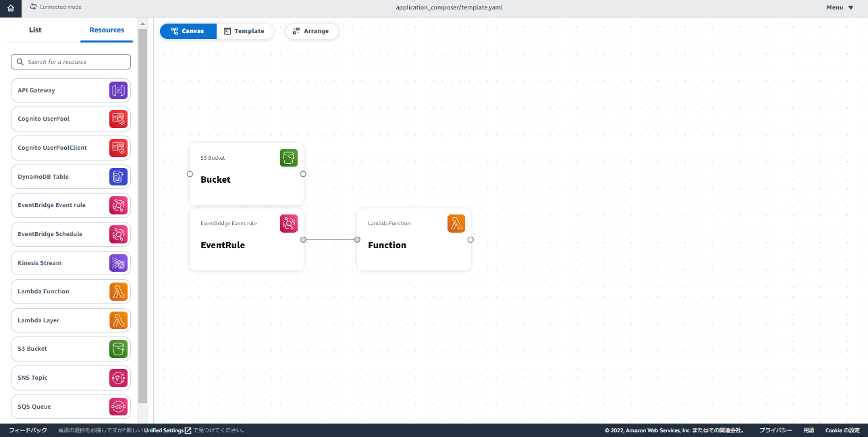This screenshot has height=437, width=868.
Task: Click the green bucket icon on Bucket card
Action: [x=289, y=158]
